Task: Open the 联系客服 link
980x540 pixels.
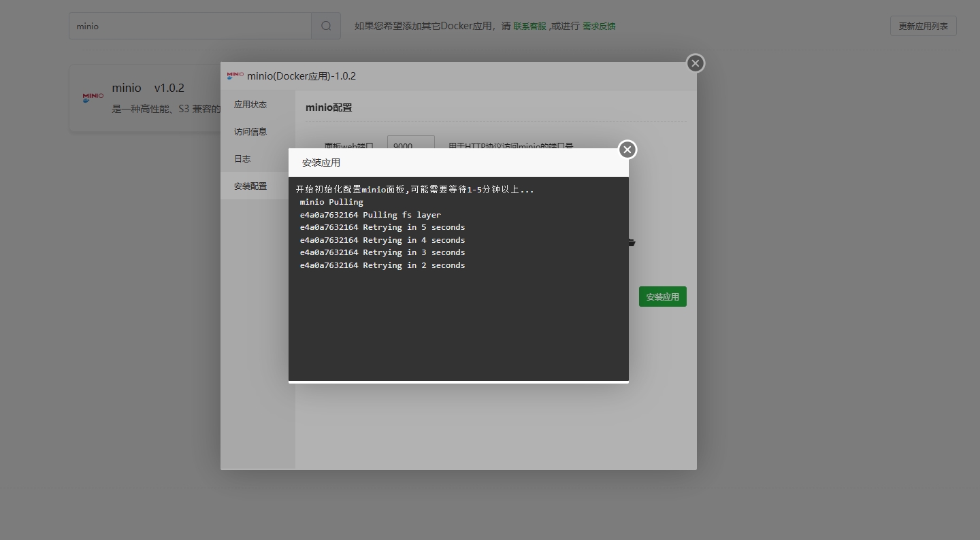Action: pos(529,26)
